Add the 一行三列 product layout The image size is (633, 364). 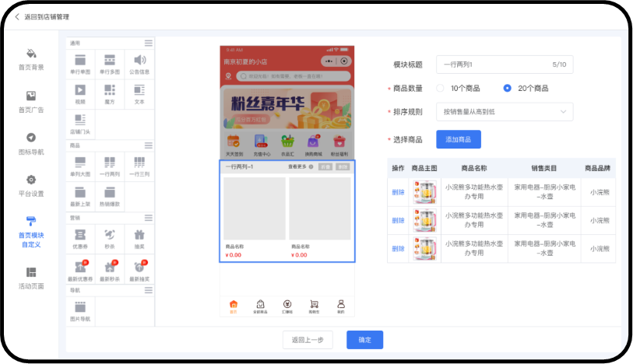point(139,163)
